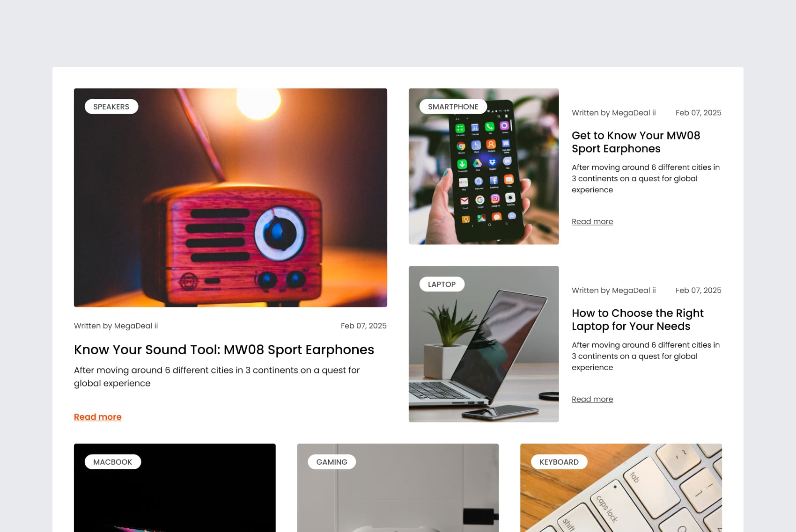Open the white keyboard article thumbnail

click(x=621, y=488)
